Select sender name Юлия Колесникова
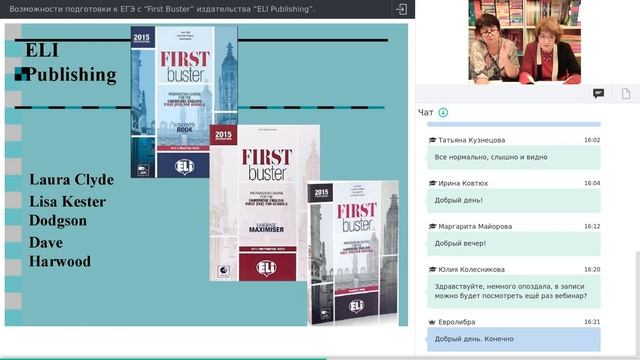640x360 pixels. pyautogui.click(x=471, y=269)
